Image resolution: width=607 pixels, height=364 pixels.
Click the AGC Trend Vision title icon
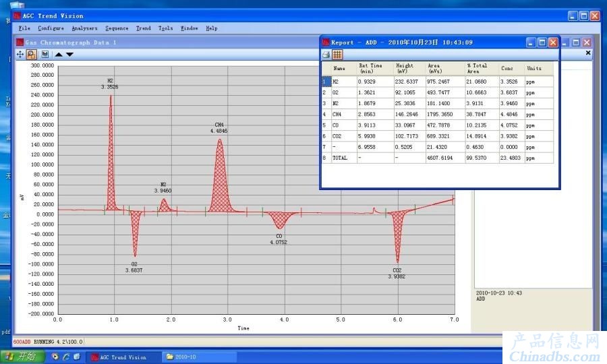(x=17, y=16)
